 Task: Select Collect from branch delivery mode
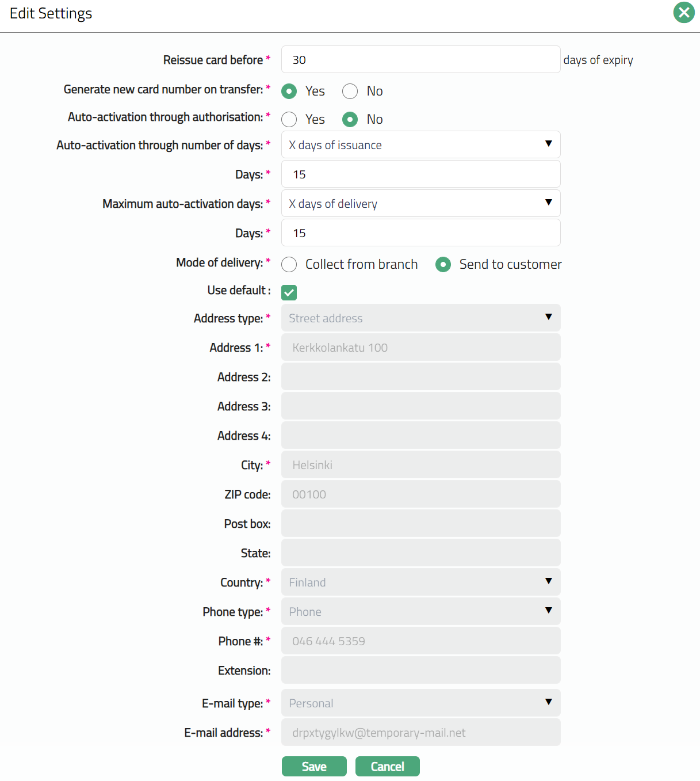click(x=289, y=264)
